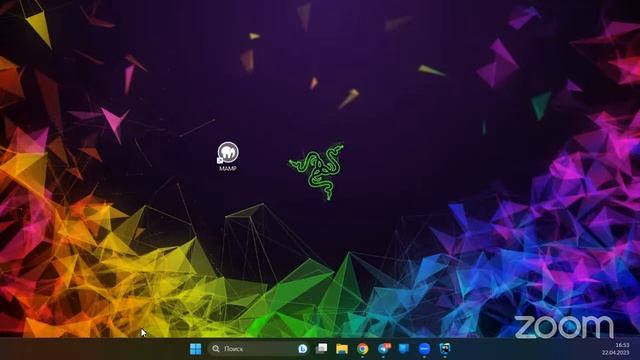Switch to Zoom app on the taskbar

pyautogui.click(x=424, y=349)
